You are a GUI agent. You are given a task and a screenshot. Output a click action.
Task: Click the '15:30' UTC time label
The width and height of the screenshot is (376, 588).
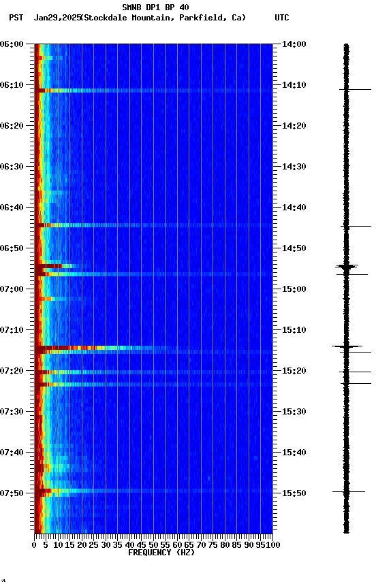coord(294,412)
